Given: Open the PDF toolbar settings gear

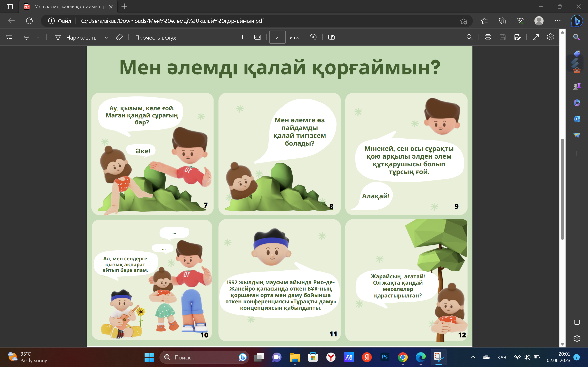Looking at the screenshot, I should coord(550,37).
